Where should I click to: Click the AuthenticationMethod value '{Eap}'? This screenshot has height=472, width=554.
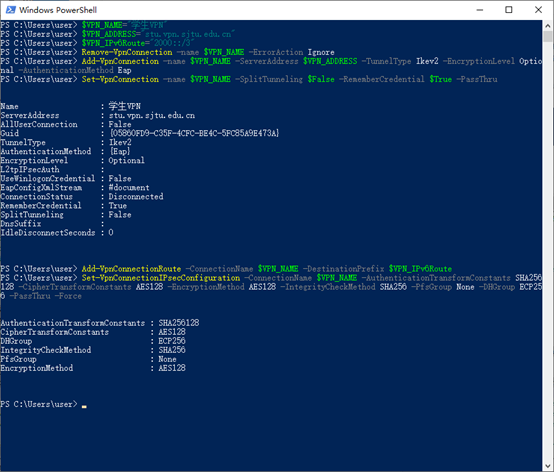pyautogui.click(x=120, y=151)
